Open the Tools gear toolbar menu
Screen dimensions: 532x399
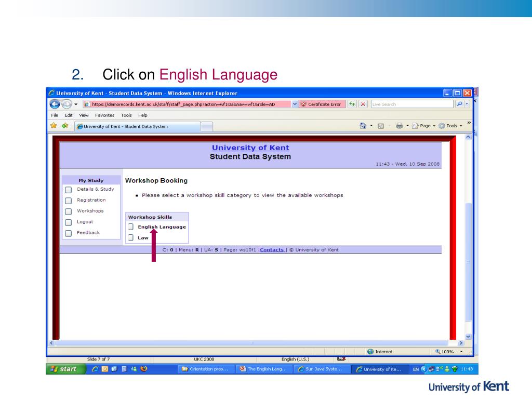pyautogui.click(x=450, y=126)
